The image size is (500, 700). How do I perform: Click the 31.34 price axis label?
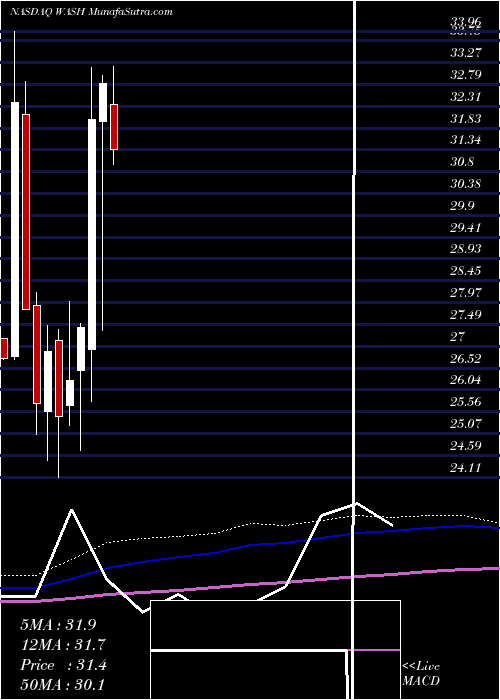466,140
